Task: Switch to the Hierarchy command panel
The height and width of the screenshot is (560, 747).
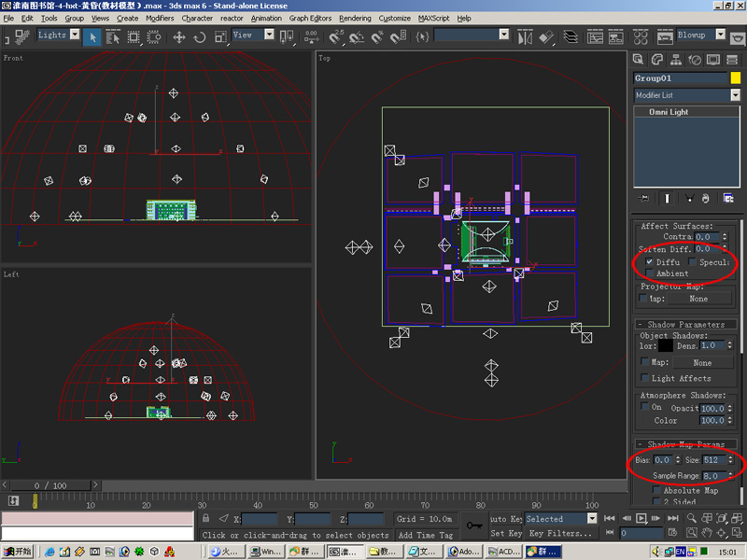Action: 675,60
